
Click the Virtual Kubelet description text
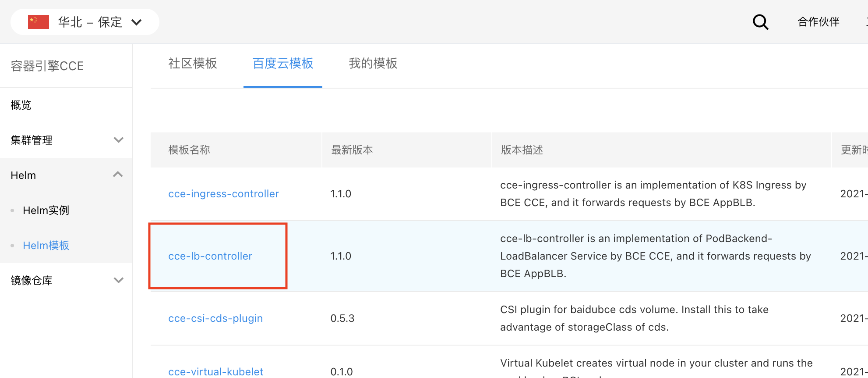tap(656, 367)
